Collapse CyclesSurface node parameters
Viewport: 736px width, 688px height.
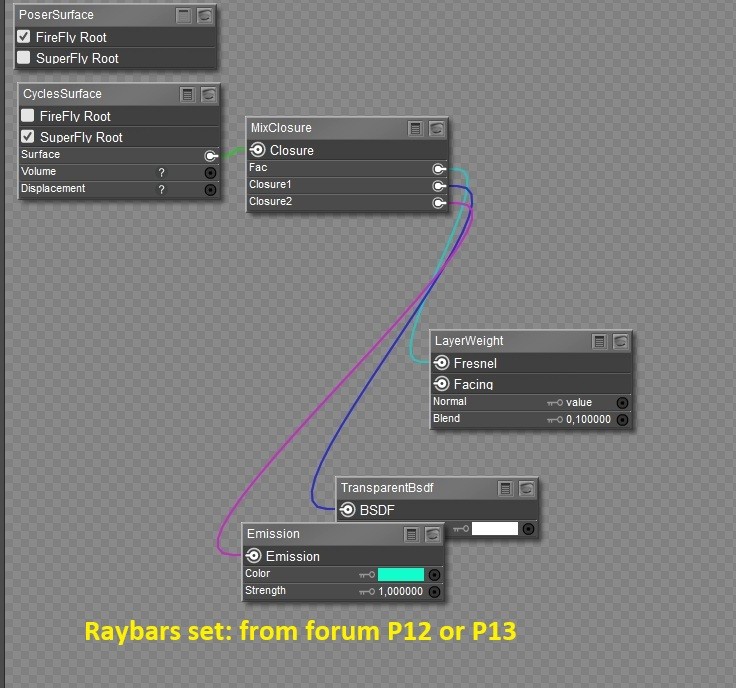187,95
